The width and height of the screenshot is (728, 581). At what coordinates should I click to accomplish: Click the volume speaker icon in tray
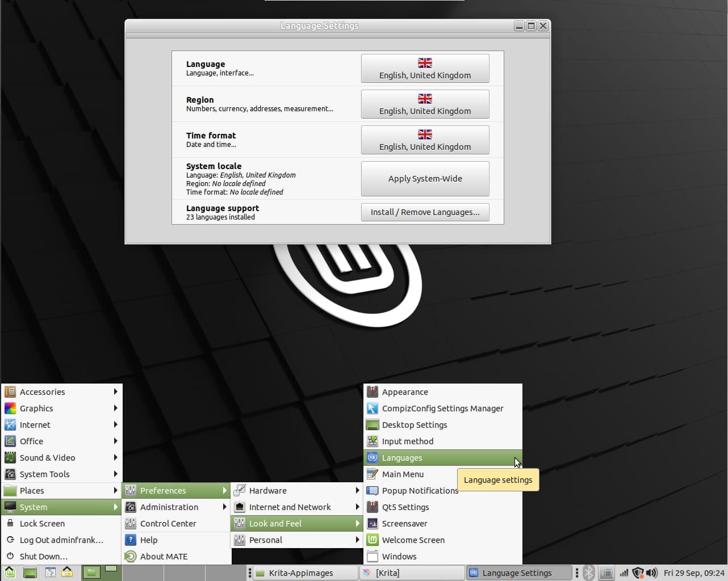point(652,572)
